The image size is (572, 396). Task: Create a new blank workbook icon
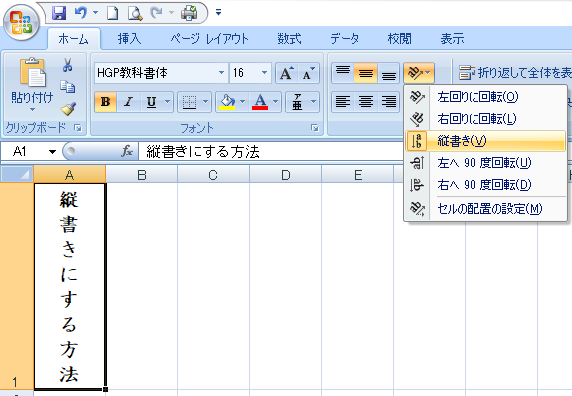(x=112, y=13)
